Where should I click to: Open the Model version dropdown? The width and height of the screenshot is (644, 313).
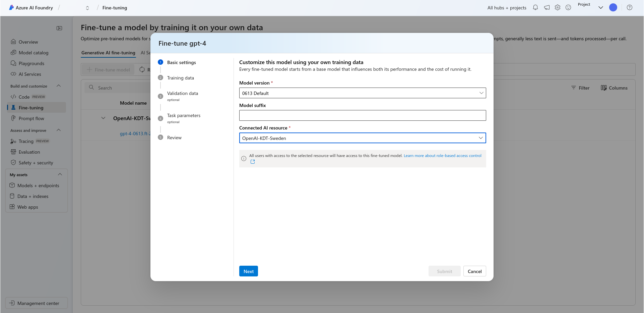tap(363, 93)
